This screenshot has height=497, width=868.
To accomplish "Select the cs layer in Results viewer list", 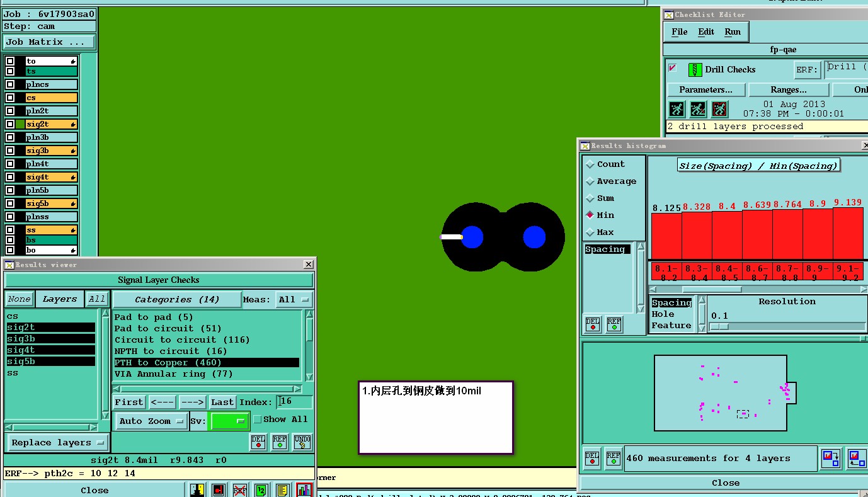I will (50, 316).
